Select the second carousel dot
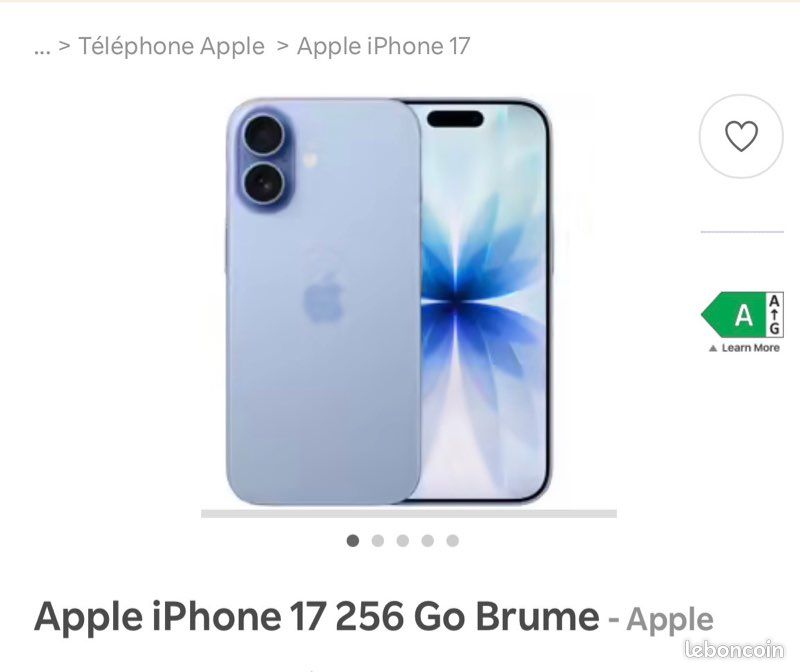 (378, 540)
